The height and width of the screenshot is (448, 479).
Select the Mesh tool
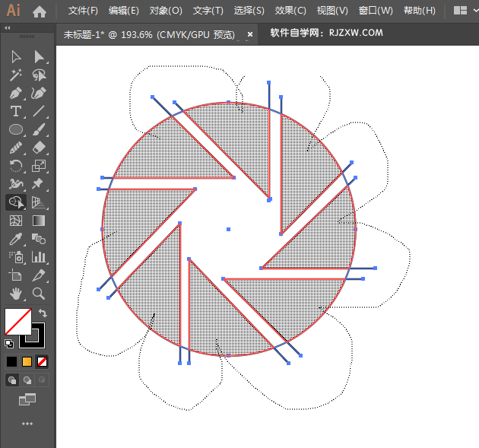pyautogui.click(x=16, y=221)
